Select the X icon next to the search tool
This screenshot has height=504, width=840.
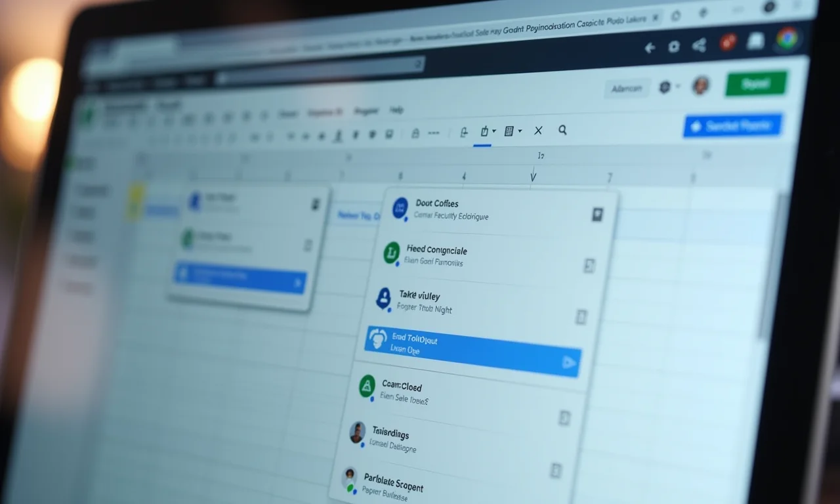pos(539,131)
